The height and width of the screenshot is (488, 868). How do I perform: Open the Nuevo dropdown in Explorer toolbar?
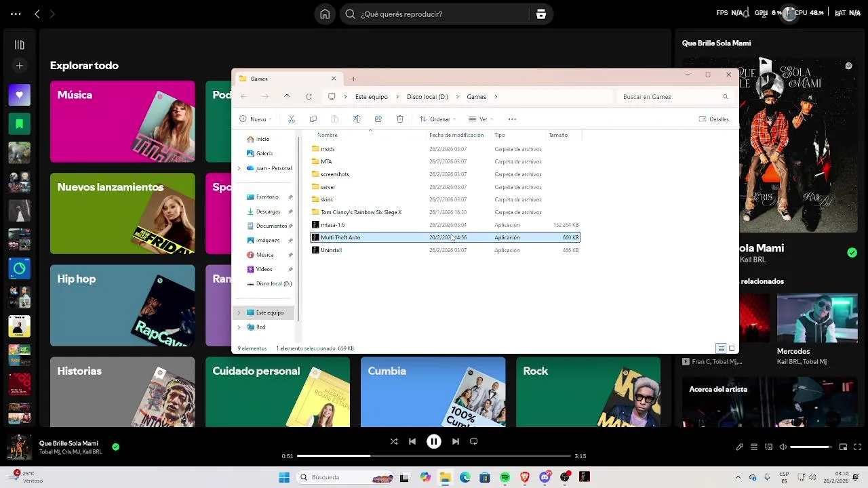255,119
